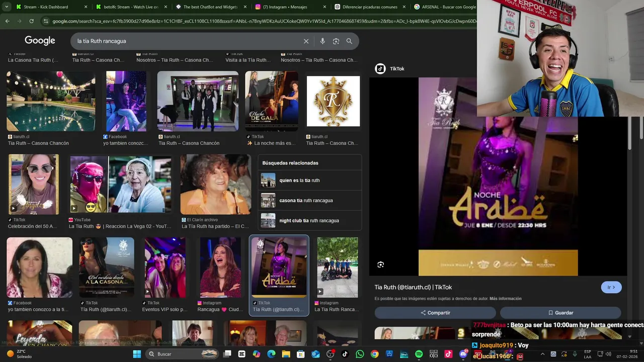Screen dimensions: 644x362
Task: Click the Ir button in preview panel
Action: click(x=611, y=288)
